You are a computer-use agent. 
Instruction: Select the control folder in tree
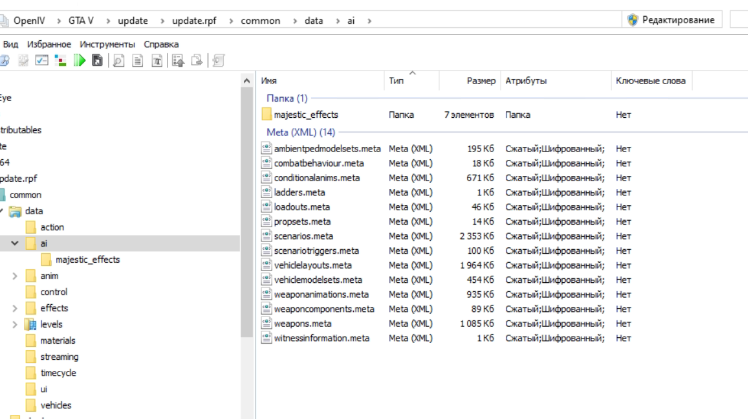pyautogui.click(x=53, y=292)
